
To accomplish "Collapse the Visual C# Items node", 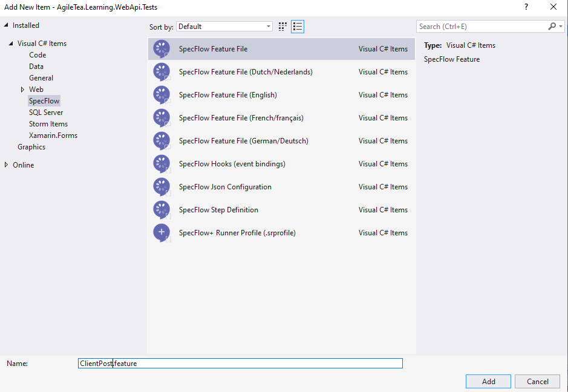I will (x=11, y=44).
